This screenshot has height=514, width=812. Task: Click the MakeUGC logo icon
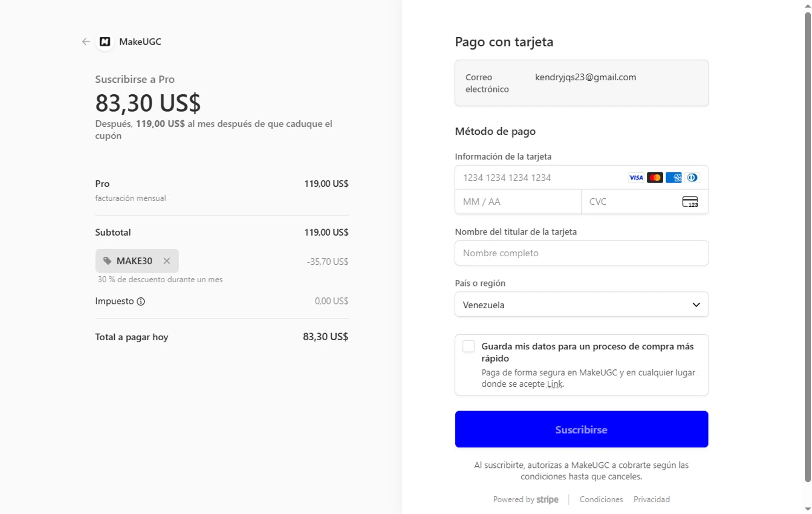(x=105, y=42)
